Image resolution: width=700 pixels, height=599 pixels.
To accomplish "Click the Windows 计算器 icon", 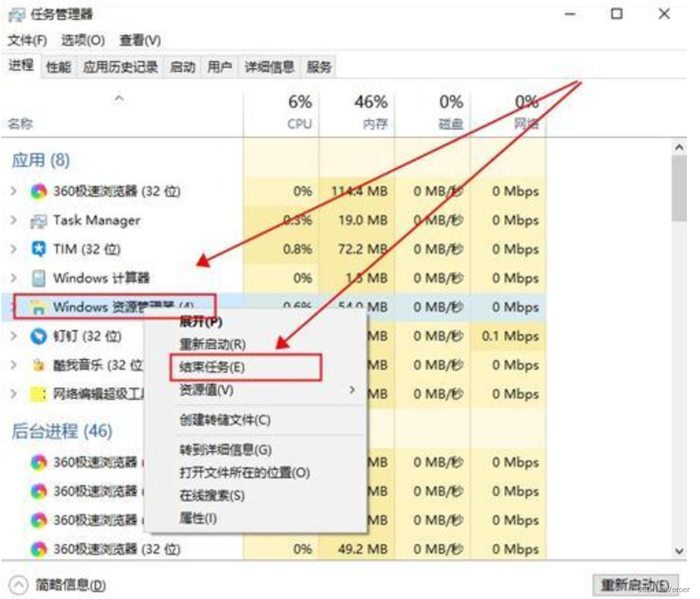I will (x=39, y=279).
